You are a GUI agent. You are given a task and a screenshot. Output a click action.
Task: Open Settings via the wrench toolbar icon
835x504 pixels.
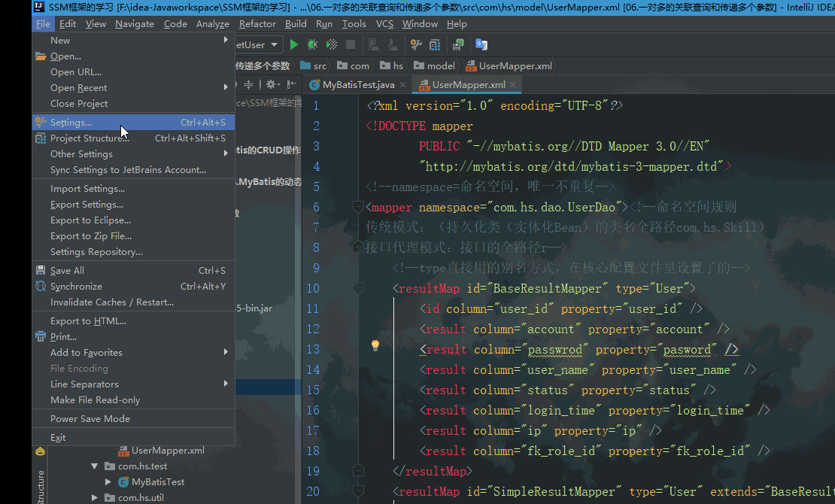pos(416,44)
